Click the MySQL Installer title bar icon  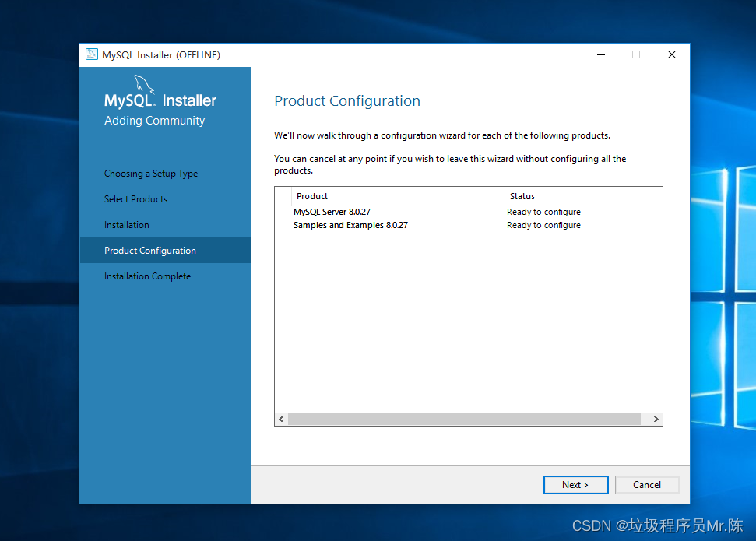point(92,54)
